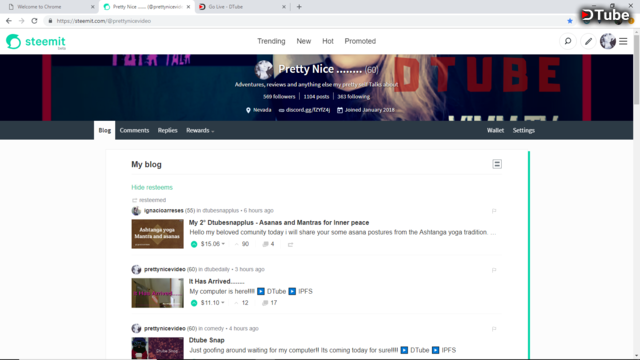Image resolution: width=640 pixels, height=360 pixels.
Task: Go to the Hot feed
Action: 328,41
